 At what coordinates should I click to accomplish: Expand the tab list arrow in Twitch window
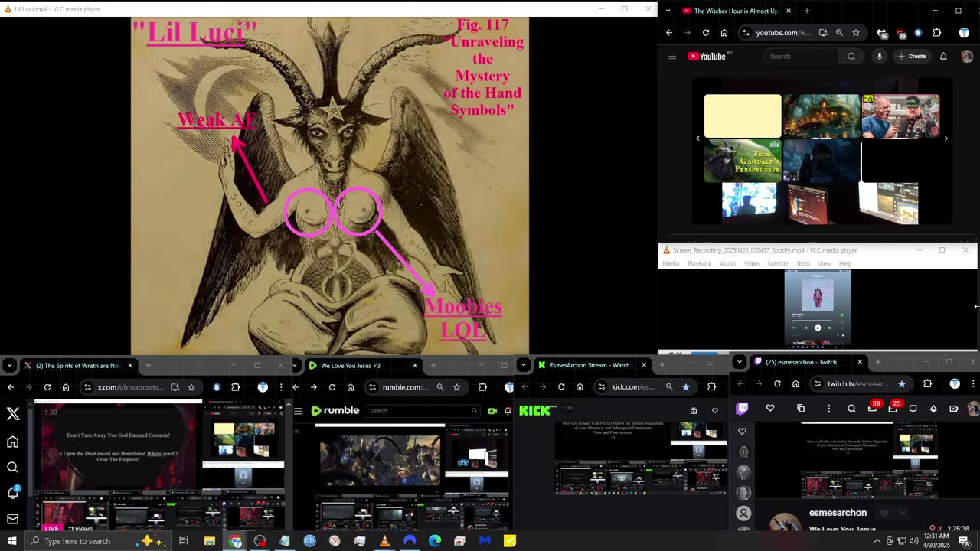point(739,362)
